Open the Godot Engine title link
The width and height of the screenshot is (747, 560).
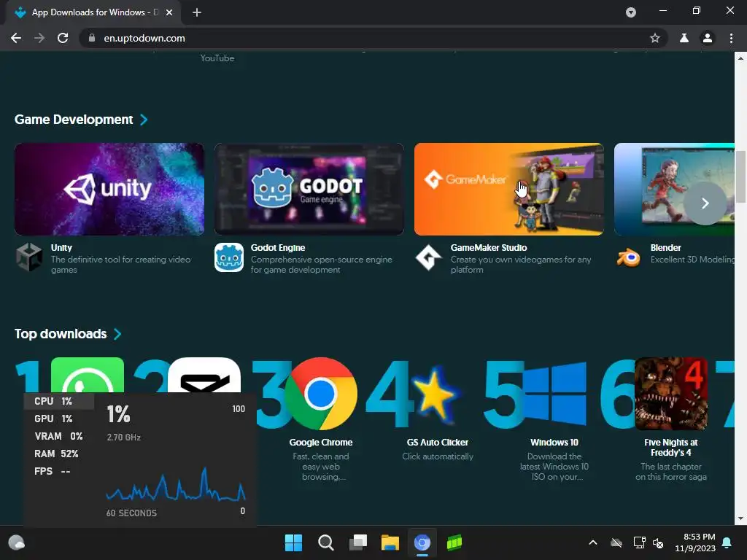click(278, 248)
